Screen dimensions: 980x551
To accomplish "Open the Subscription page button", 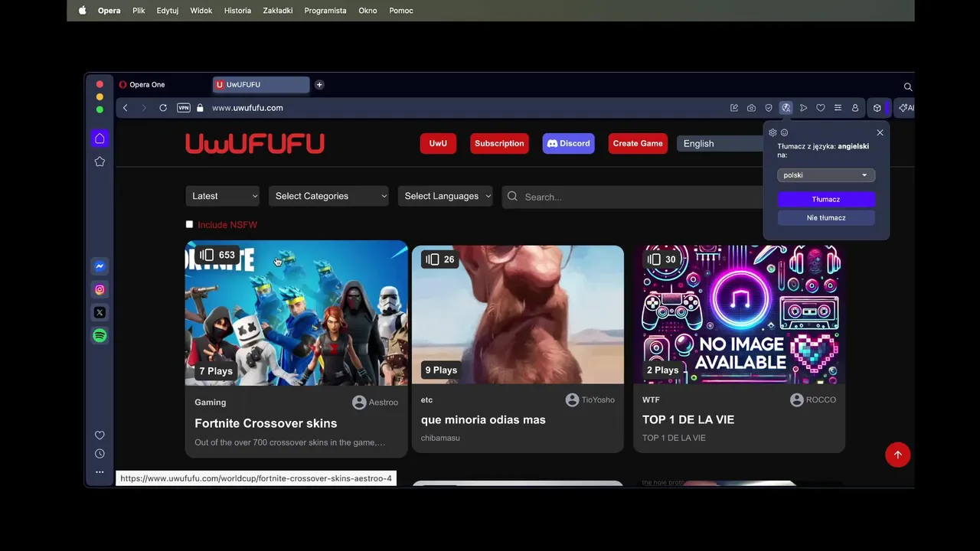I will 499,143.
